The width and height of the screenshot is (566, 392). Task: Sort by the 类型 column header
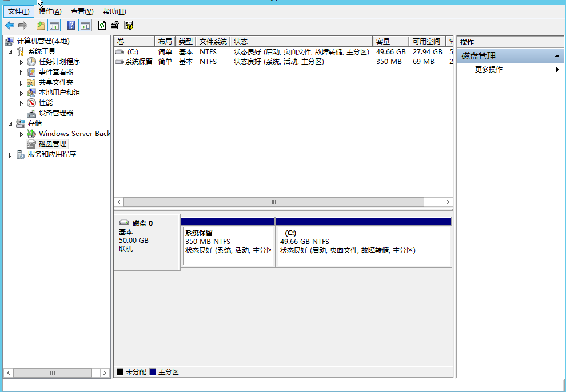(x=186, y=42)
